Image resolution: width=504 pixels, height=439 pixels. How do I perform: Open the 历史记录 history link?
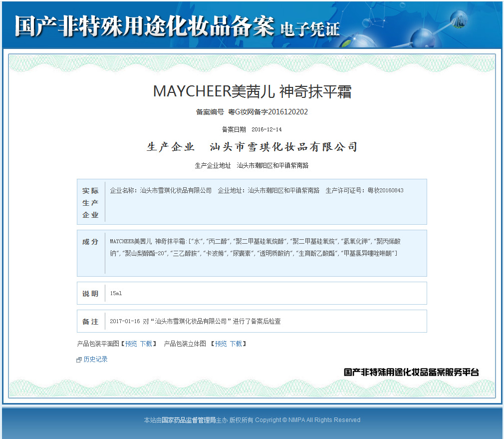(x=95, y=359)
